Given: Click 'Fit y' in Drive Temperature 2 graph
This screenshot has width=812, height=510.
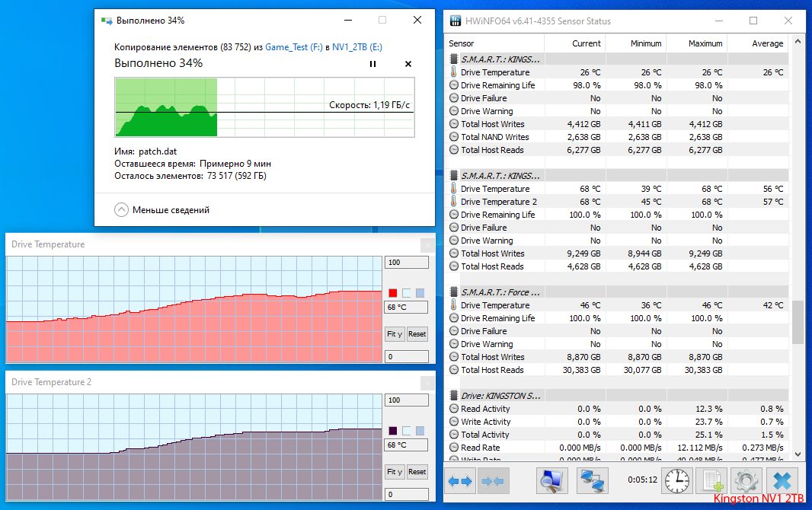Looking at the screenshot, I should pos(395,472).
